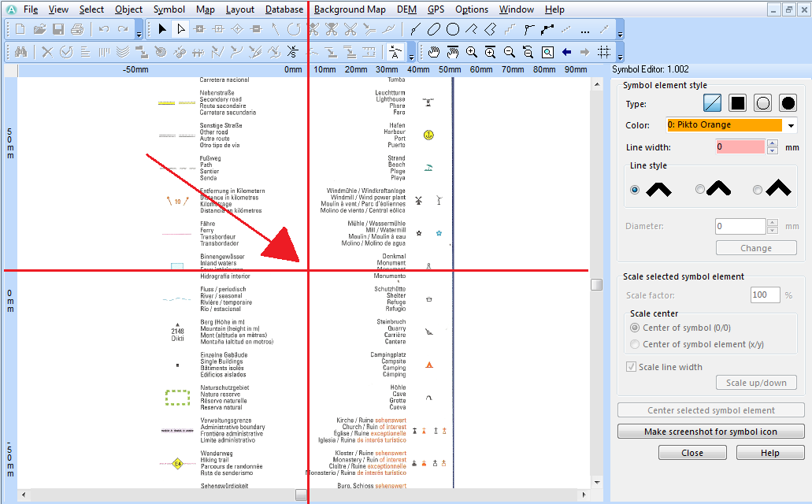Click the Zoom to previous view icon
The width and height of the screenshot is (812, 504).
tap(528, 52)
